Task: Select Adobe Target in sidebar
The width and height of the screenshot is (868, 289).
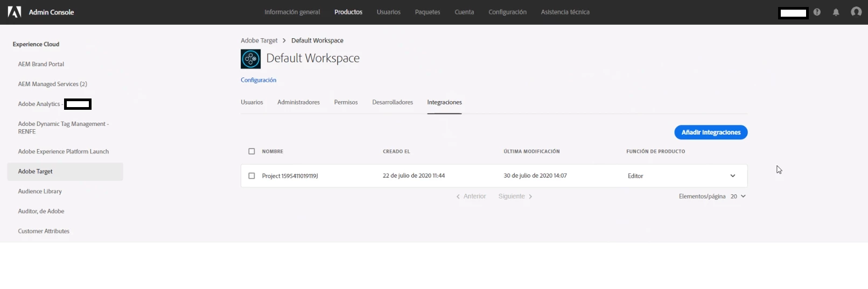Action: coord(65,172)
